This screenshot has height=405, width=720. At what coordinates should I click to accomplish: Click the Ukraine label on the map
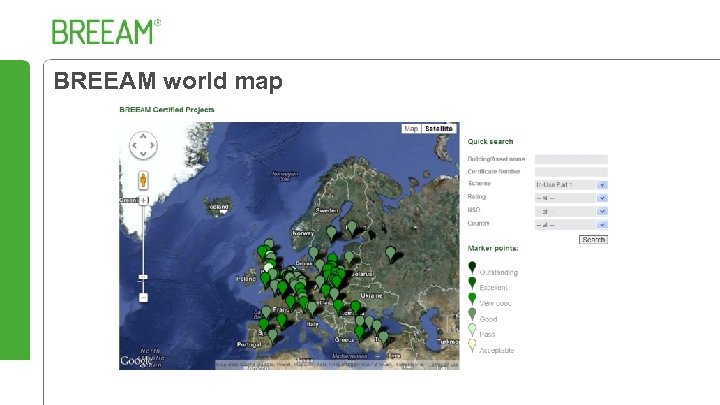[x=371, y=295]
